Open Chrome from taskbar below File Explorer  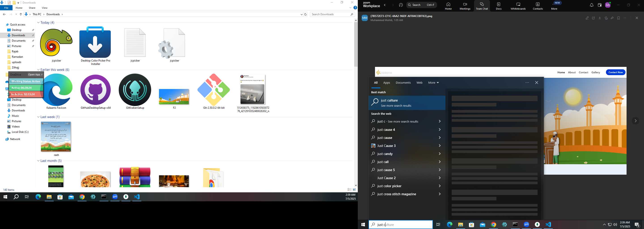coord(82,197)
